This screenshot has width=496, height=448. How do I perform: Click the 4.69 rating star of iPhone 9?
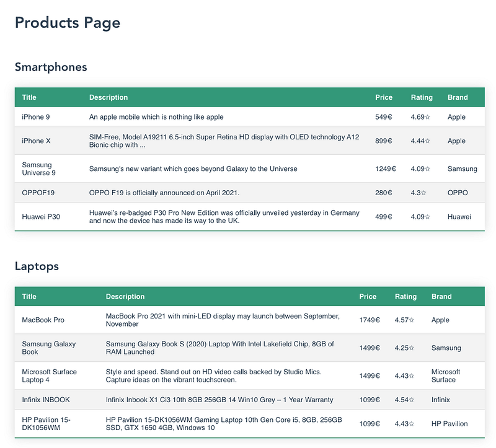(428, 117)
